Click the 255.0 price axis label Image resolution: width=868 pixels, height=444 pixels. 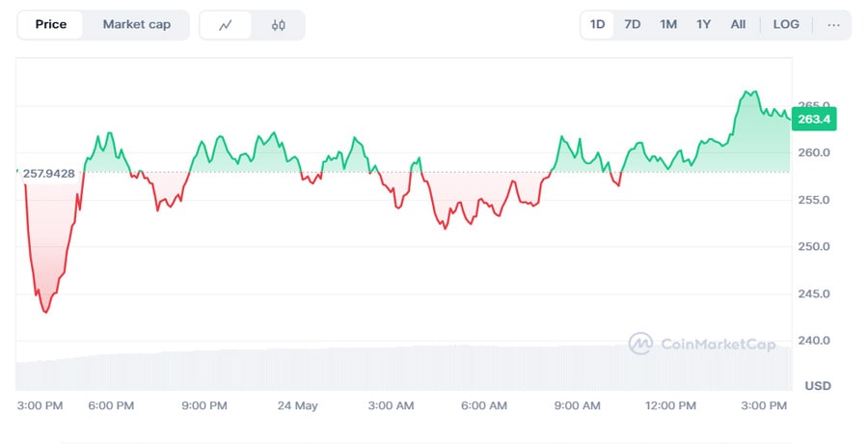click(x=814, y=200)
